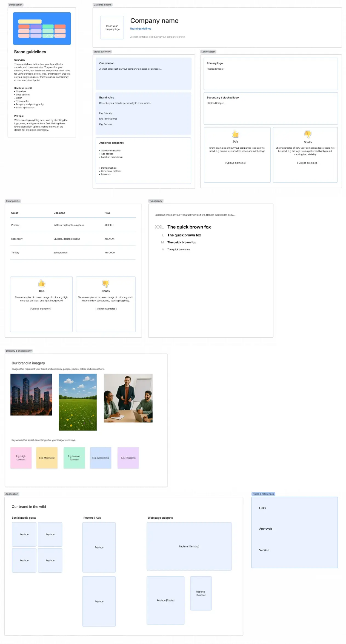The height and width of the screenshot is (644, 346).
Task: Click the 'E.g. Friendly' text
Action: [106, 113]
